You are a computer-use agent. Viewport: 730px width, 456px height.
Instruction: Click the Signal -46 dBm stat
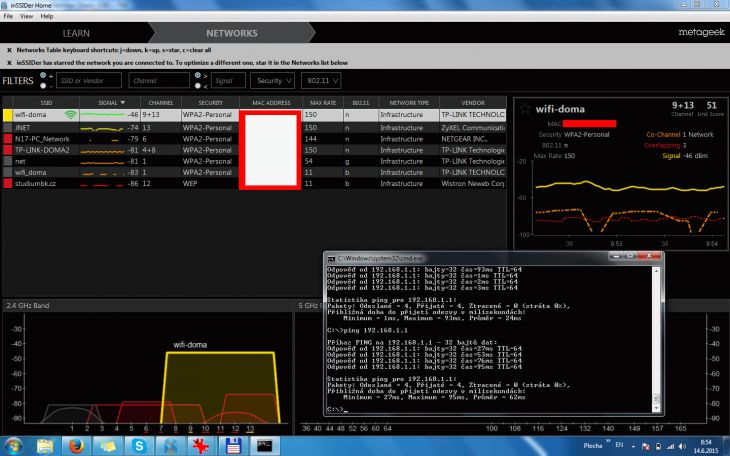tap(685, 156)
